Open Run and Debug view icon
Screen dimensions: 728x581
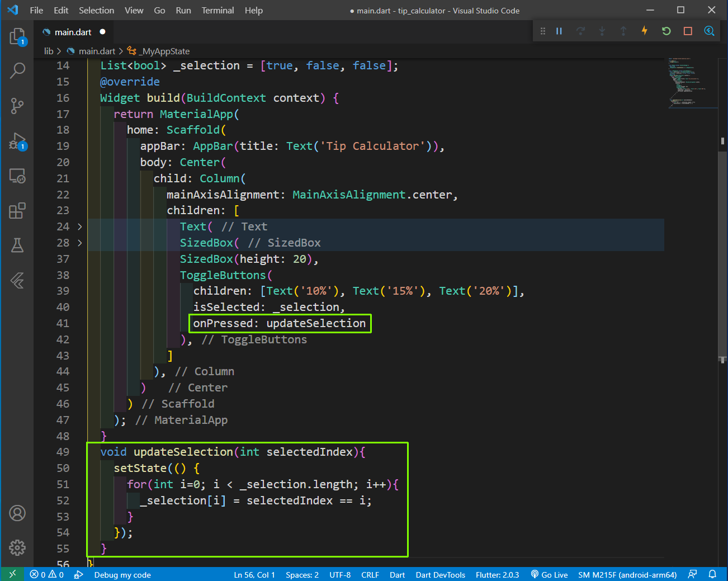pos(17,141)
